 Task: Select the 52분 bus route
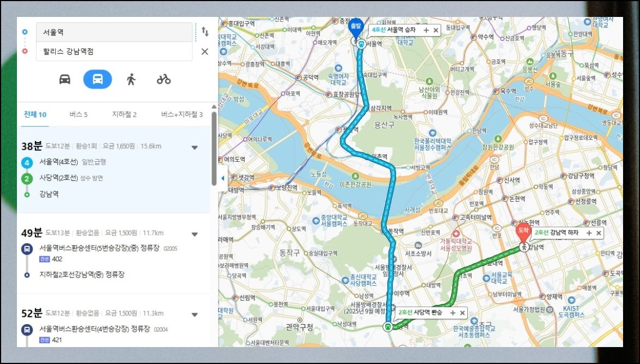pos(114,321)
